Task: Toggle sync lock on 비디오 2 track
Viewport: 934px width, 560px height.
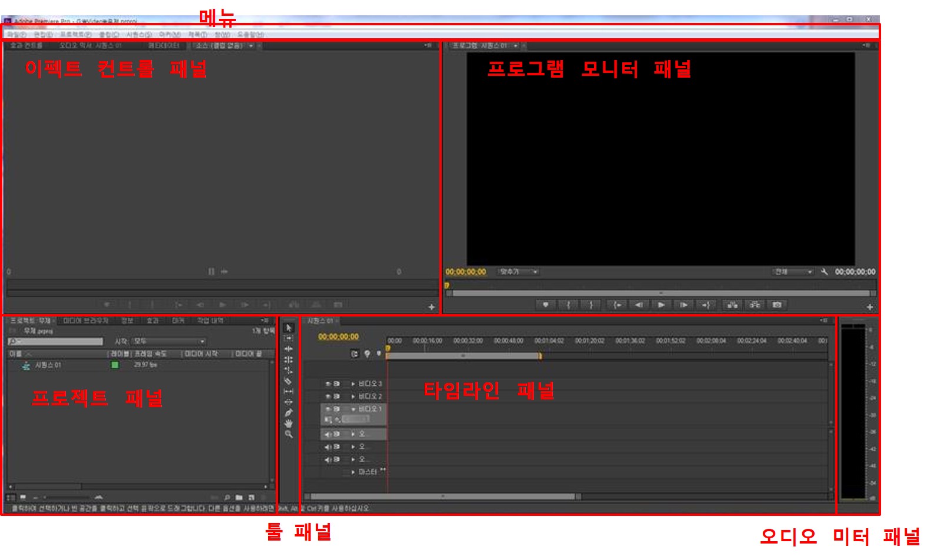Action: (x=336, y=396)
